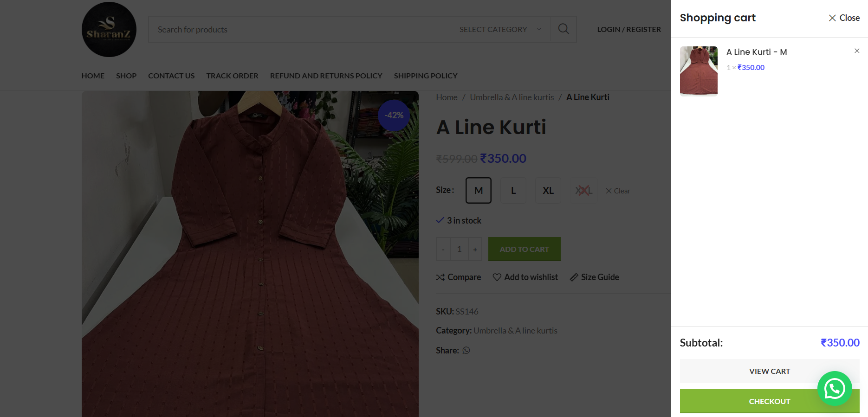Close the shopping cart panel

coord(844,18)
